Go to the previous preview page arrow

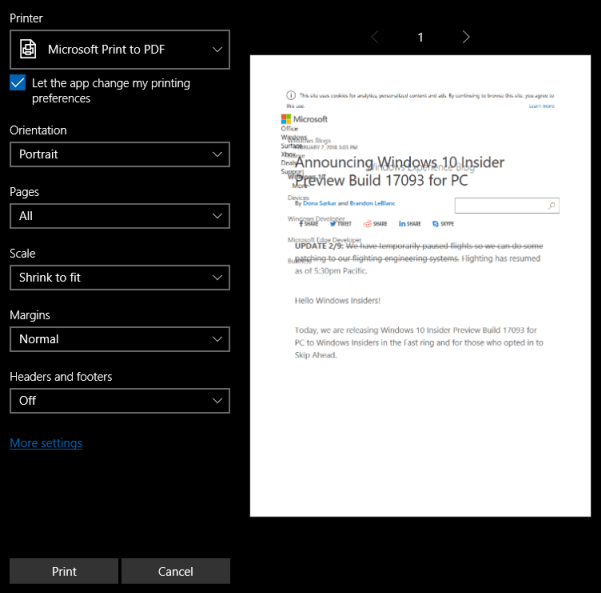pos(375,37)
